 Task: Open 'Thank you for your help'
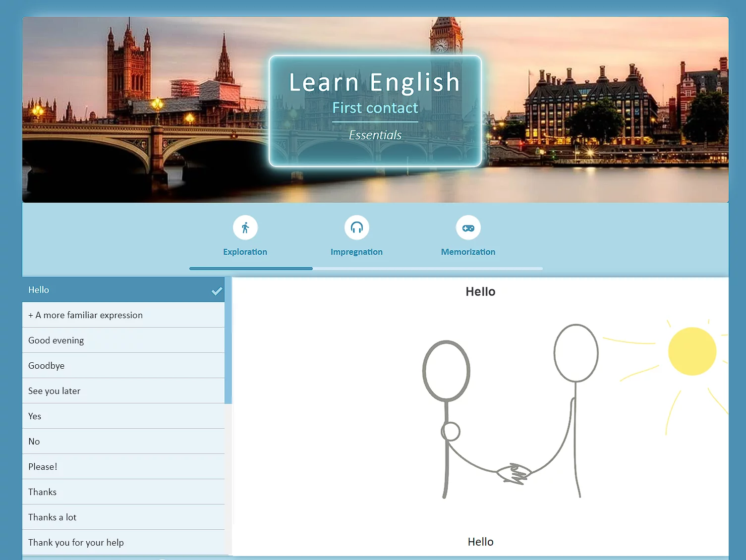pyautogui.click(x=76, y=543)
